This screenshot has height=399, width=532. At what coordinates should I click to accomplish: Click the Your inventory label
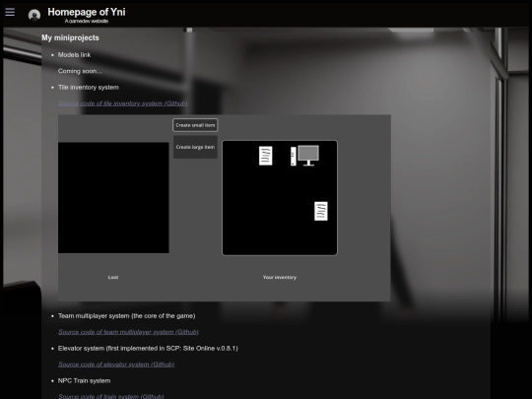pyautogui.click(x=280, y=277)
